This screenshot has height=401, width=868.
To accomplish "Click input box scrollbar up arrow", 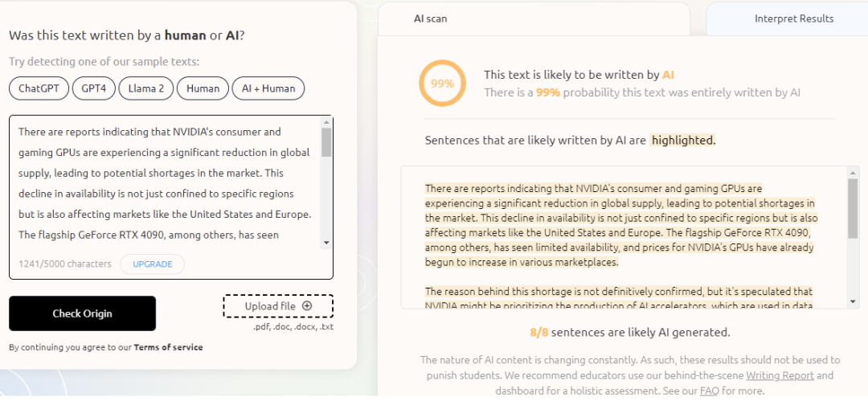I will (x=326, y=122).
